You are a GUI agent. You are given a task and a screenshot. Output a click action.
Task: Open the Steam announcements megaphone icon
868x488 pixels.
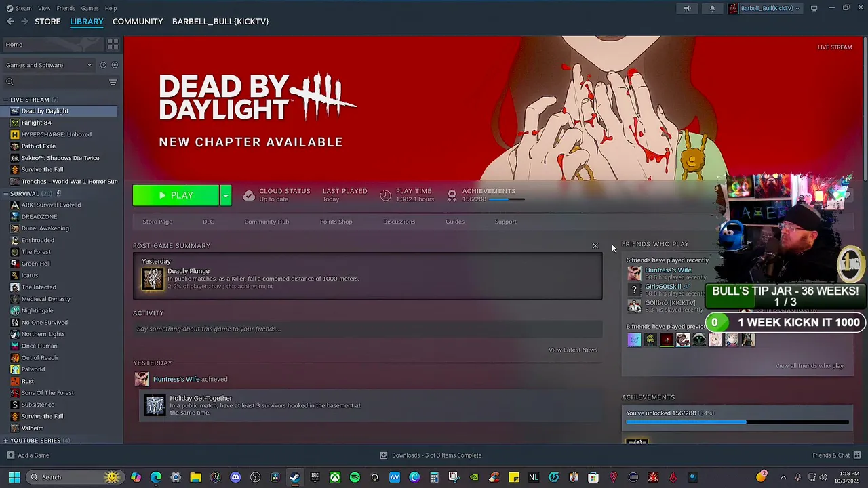point(687,8)
